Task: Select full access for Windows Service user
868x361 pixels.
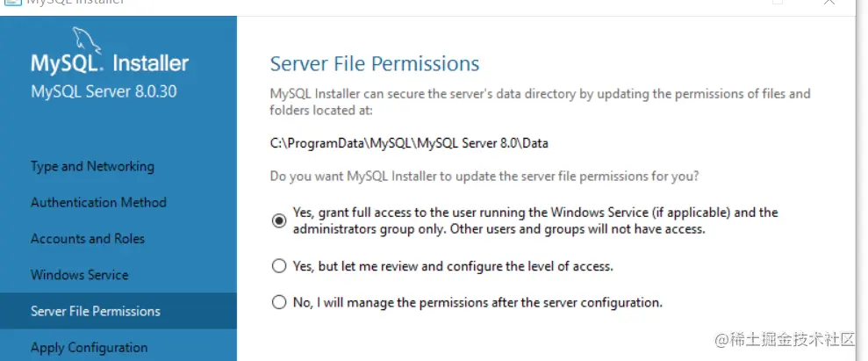Action: click(279, 221)
